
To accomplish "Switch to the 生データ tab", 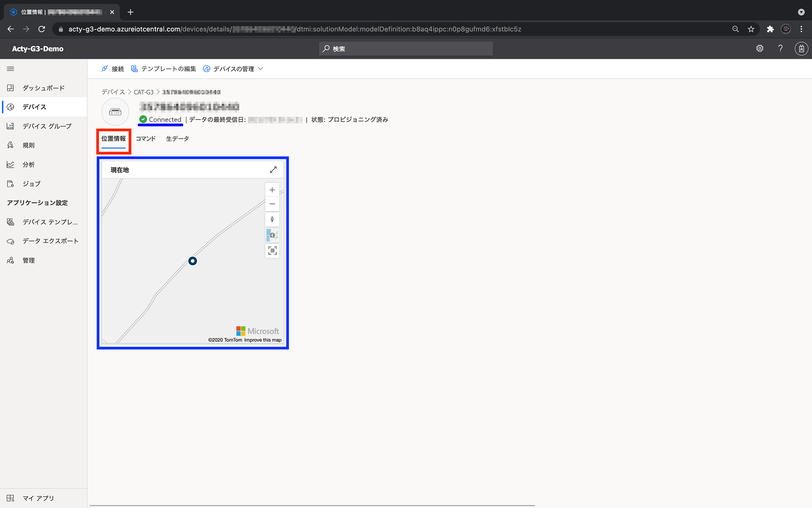I will click(178, 139).
